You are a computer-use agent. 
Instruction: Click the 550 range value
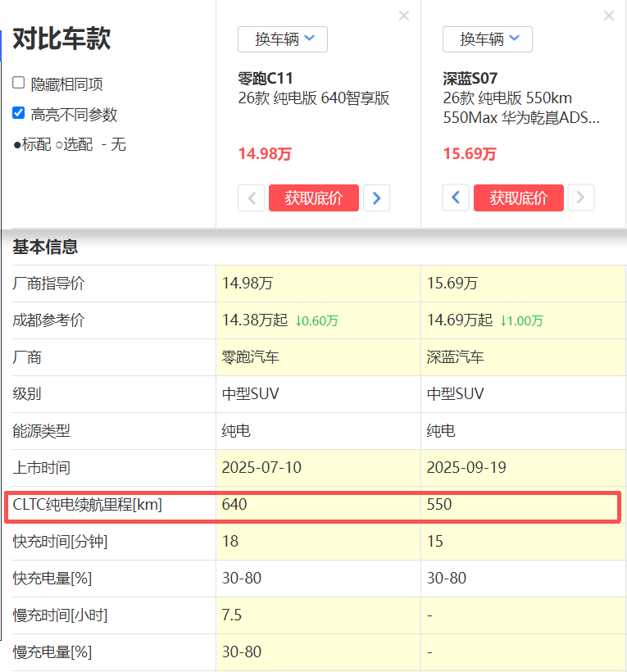click(x=439, y=505)
